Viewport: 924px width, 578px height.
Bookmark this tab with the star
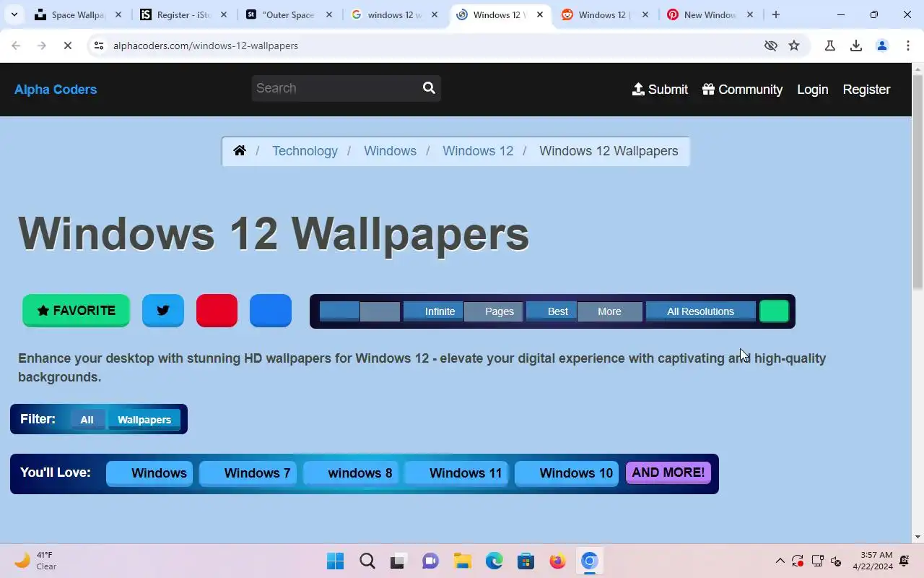[x=794, y=46]
